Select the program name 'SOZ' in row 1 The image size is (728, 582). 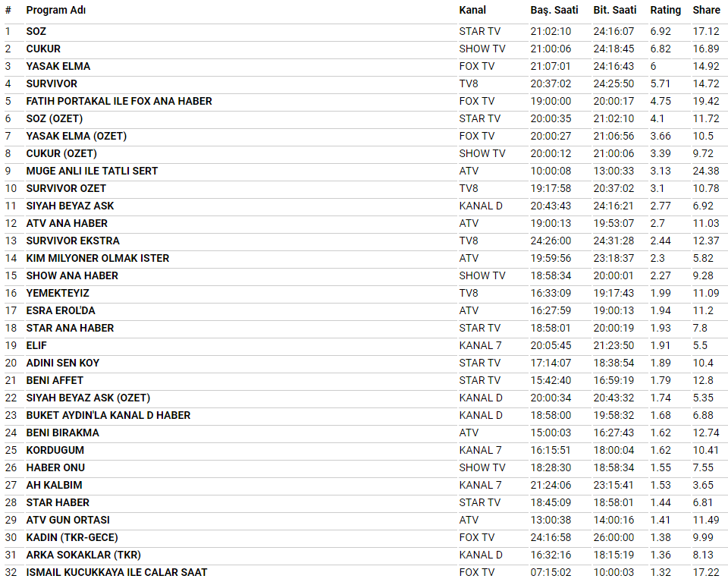point(36,32)
